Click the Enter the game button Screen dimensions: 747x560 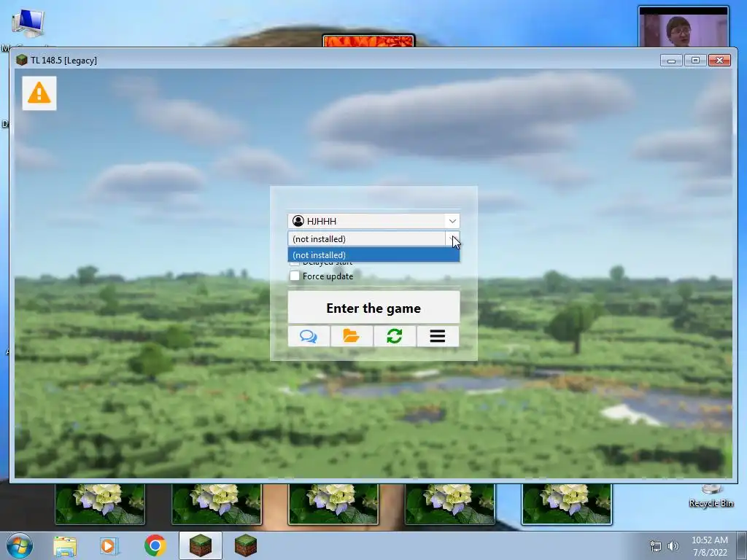(373, 308)
